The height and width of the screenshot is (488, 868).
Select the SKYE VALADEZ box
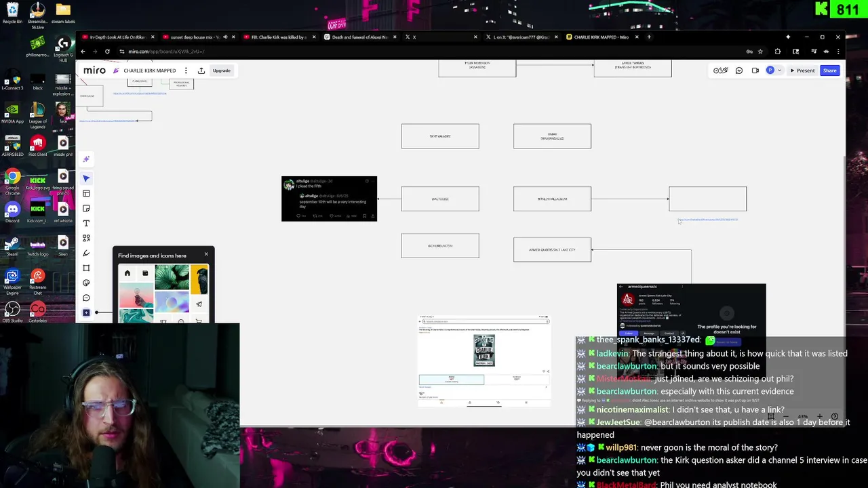(440, 136)
